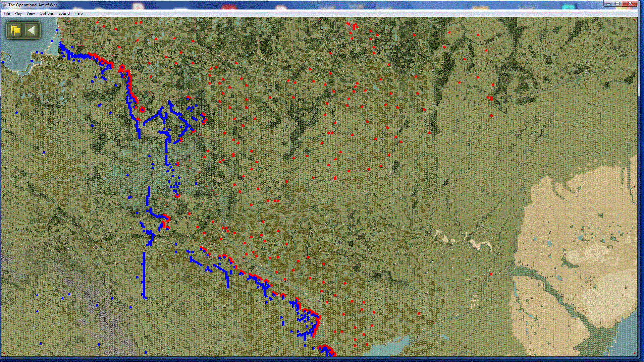Screen dimensions: 644x362
Task: Minimize The Operational Art of War window
Action: [608, 3]
